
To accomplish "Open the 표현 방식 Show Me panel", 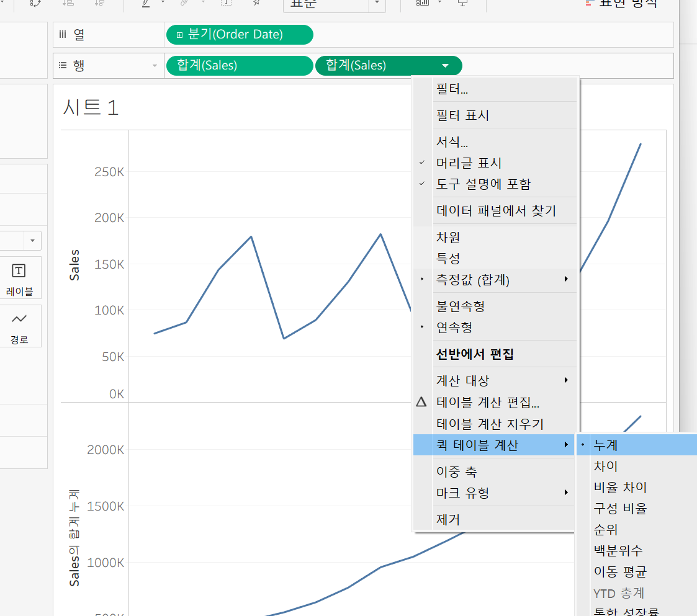I will (x=621, y=4).
